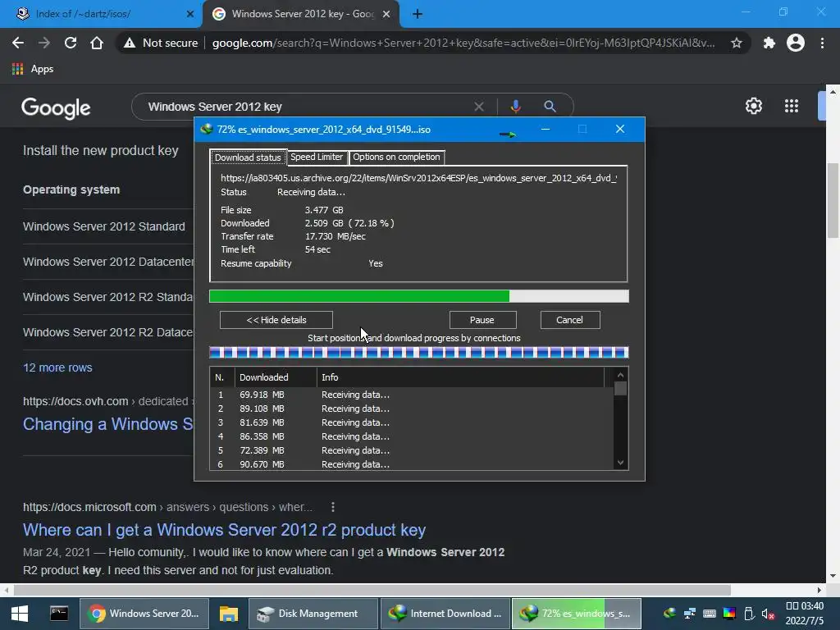
Task: Open Command Prompt from the taskbar
Action: 59,614
